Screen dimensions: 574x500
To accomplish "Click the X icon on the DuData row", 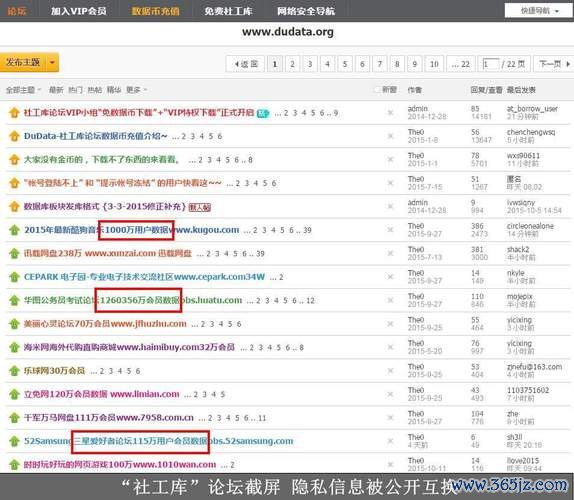I will click(391, 136).
